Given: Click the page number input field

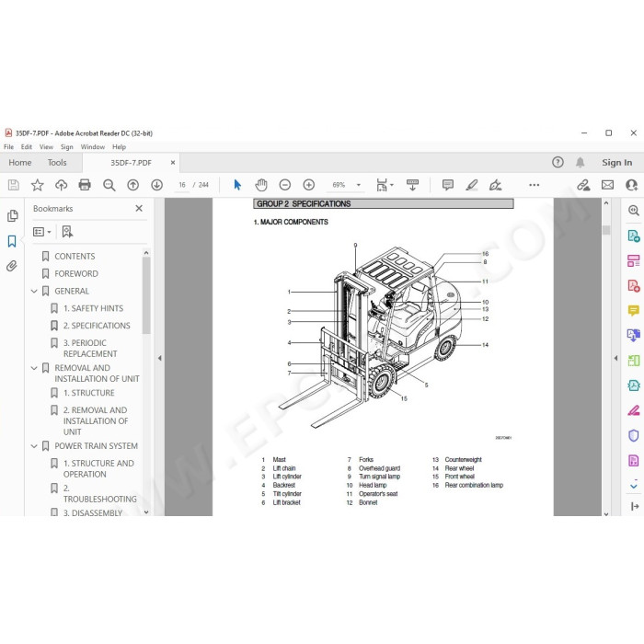Looking at the screenshot, I should [x=182, y=185].
